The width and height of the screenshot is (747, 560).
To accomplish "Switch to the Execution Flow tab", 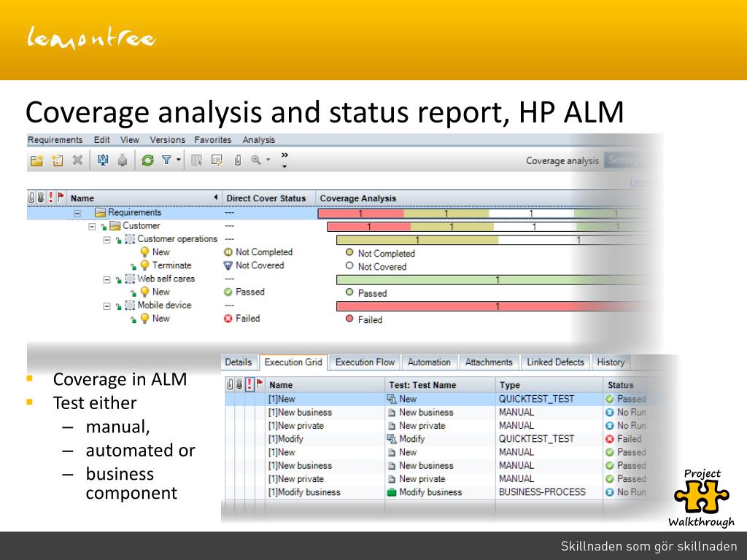I will pos(365,362).
